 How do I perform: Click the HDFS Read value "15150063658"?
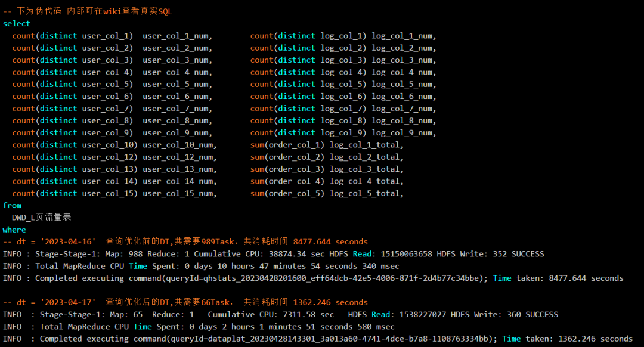point(406,254)
